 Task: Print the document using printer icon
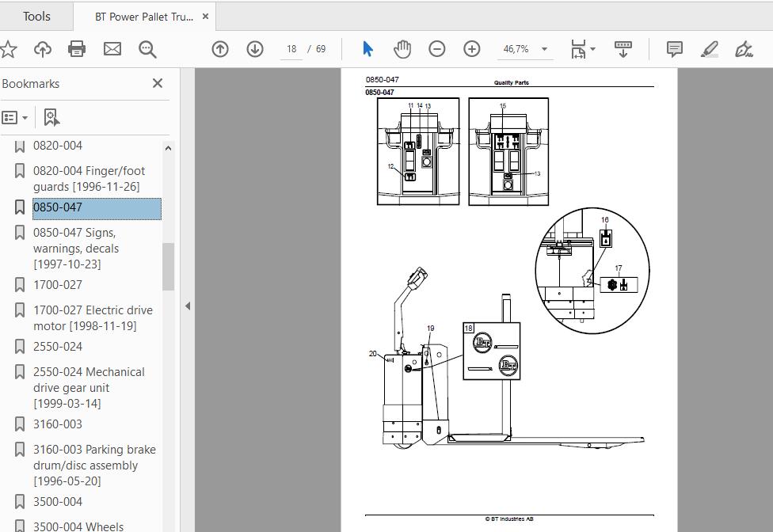point(77,49)
